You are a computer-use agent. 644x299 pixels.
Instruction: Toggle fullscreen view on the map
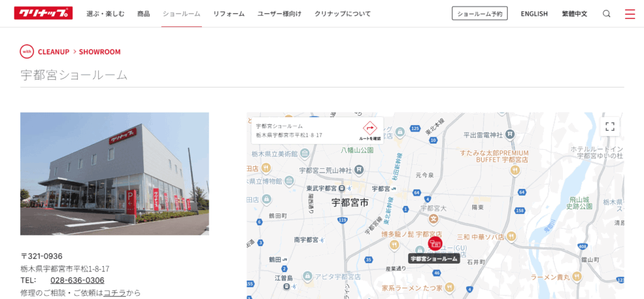(x=609, y=127)
